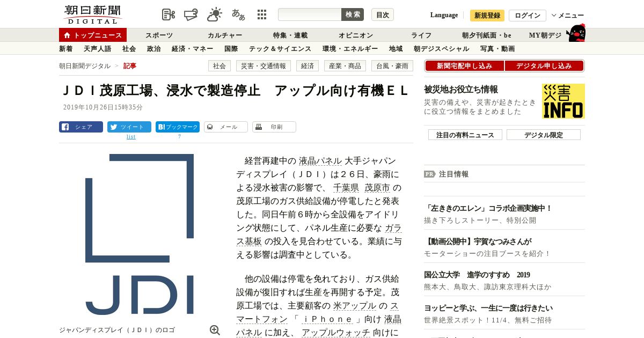
Task: Select the MY朝デジ tab
Action: pos(545,35)
